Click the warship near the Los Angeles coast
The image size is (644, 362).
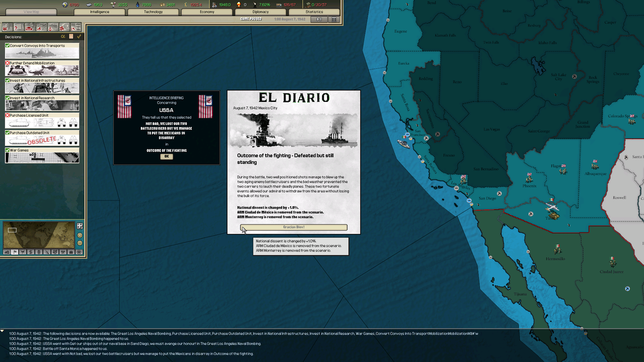(x=403, y=143)
